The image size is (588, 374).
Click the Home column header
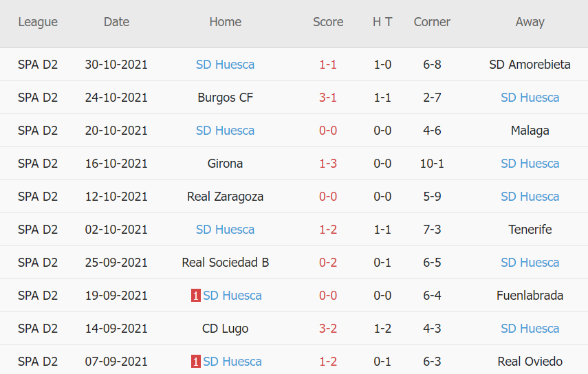click(225, 22)
